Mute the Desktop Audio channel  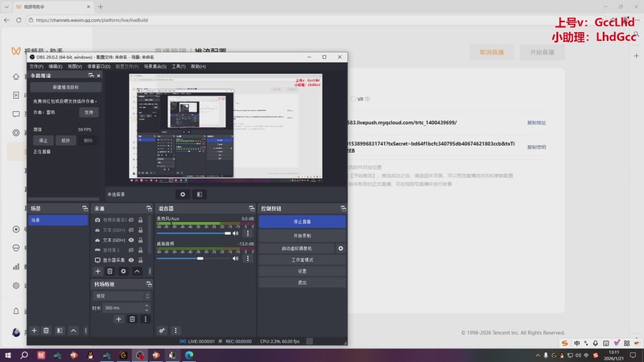(235, 258)
